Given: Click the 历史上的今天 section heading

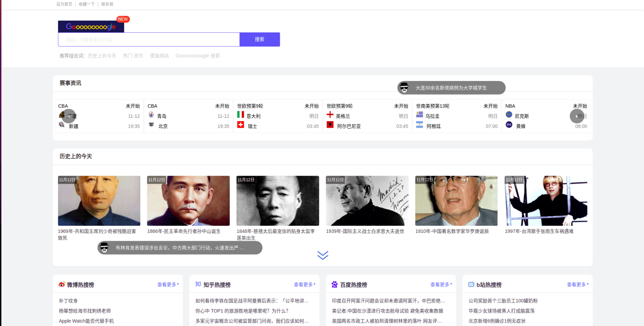Looking at the screenshot, I should pyautogui.click(x=76, y=156).
